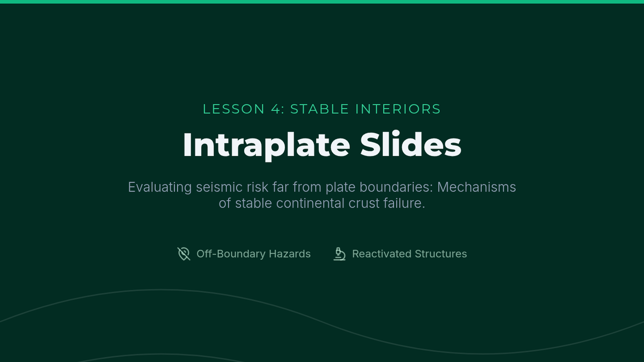Click the microscope icon beside Reactivated Structures
This screenshot has width=644, height=362.
(x=339, y=254)
